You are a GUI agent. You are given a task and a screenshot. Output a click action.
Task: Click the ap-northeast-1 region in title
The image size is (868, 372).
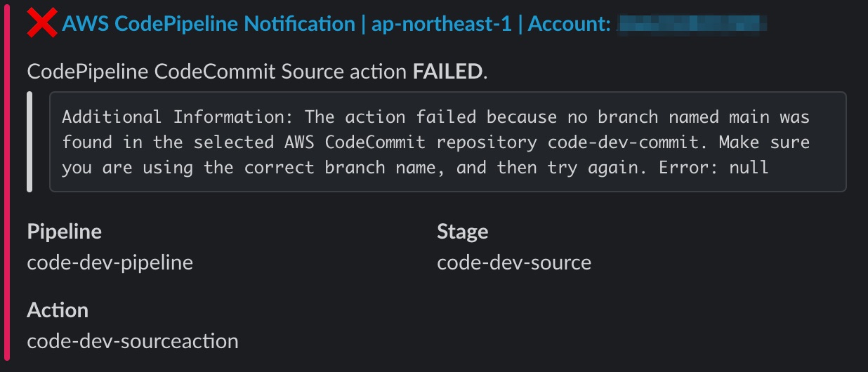tap(441, 24)
